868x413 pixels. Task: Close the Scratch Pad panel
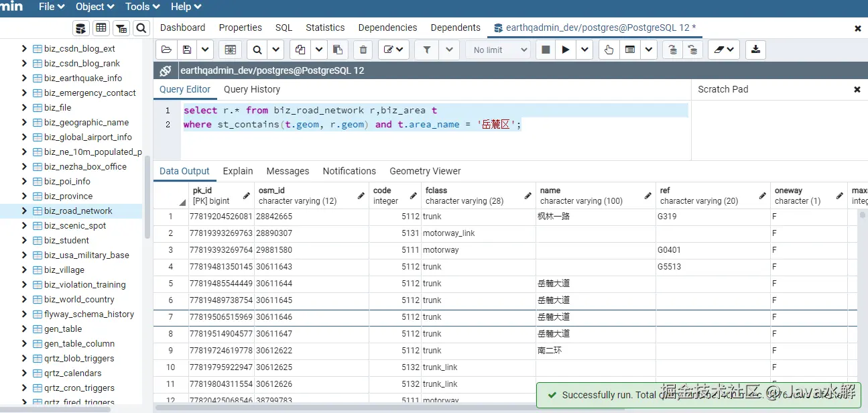(857, 89)
